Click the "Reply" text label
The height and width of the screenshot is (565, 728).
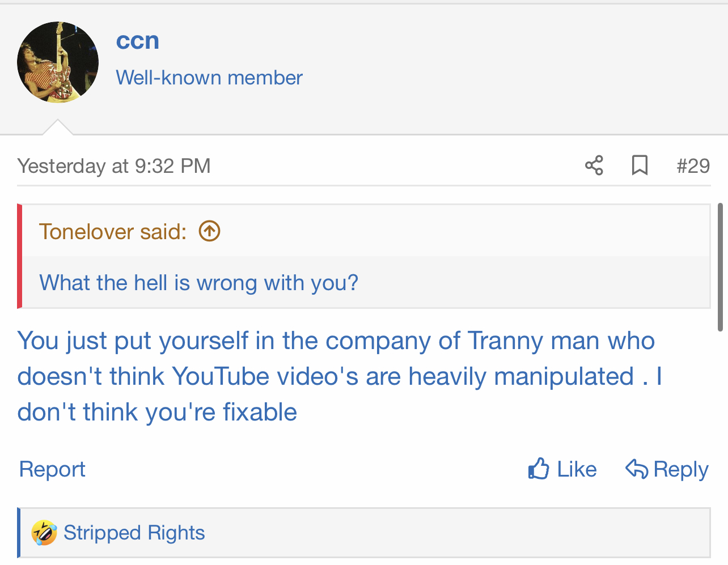point(680,469)
